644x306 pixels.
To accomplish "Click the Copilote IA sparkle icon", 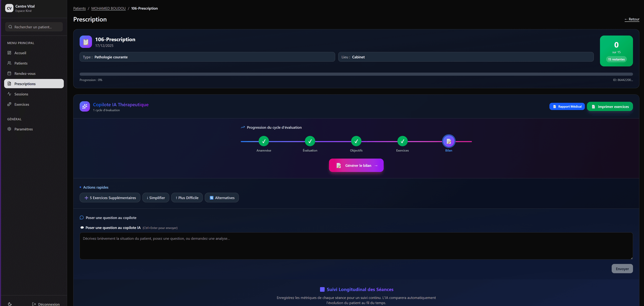I will point(85,107).
